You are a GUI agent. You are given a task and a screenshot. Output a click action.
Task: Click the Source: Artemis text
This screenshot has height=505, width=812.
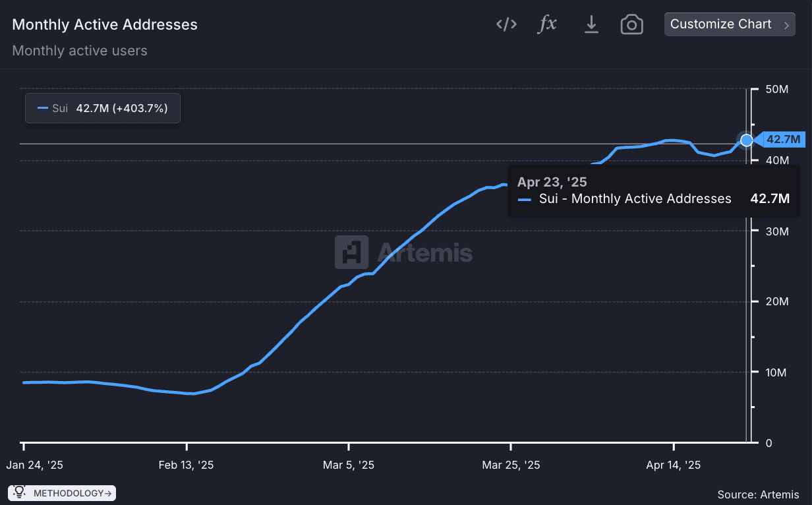pos(758,494)
